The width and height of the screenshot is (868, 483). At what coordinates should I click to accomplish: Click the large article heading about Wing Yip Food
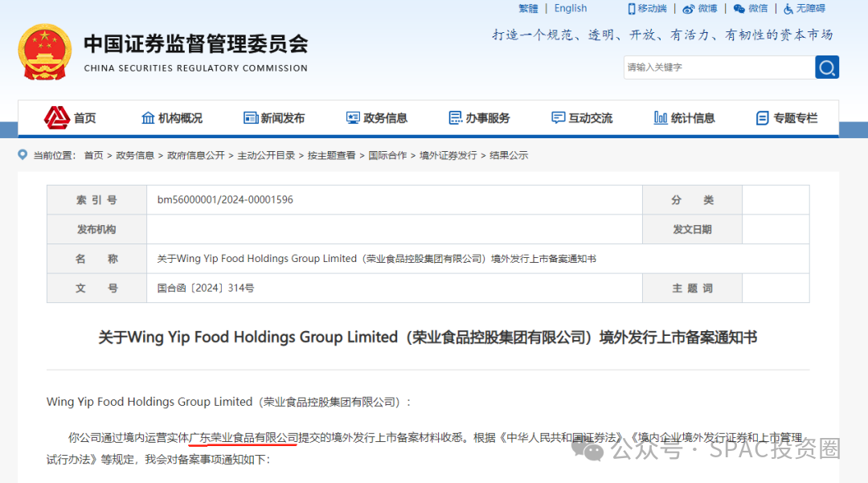click(x=428, y=338)
